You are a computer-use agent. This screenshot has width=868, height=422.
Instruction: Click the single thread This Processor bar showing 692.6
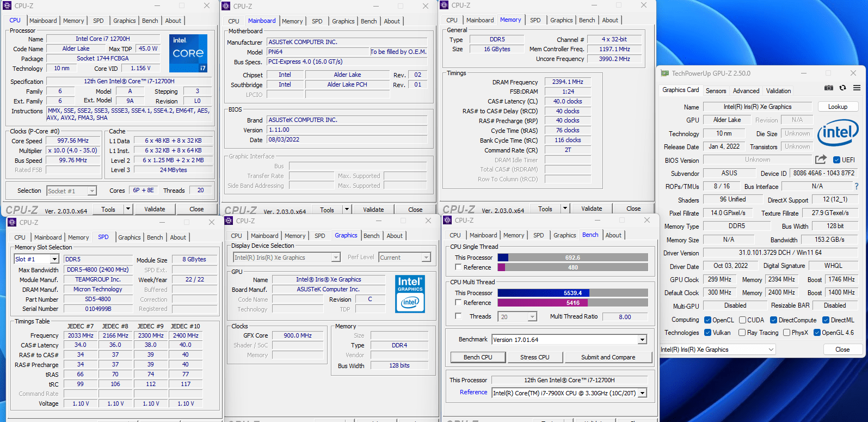pyautogui.click(x=572, y=258)
